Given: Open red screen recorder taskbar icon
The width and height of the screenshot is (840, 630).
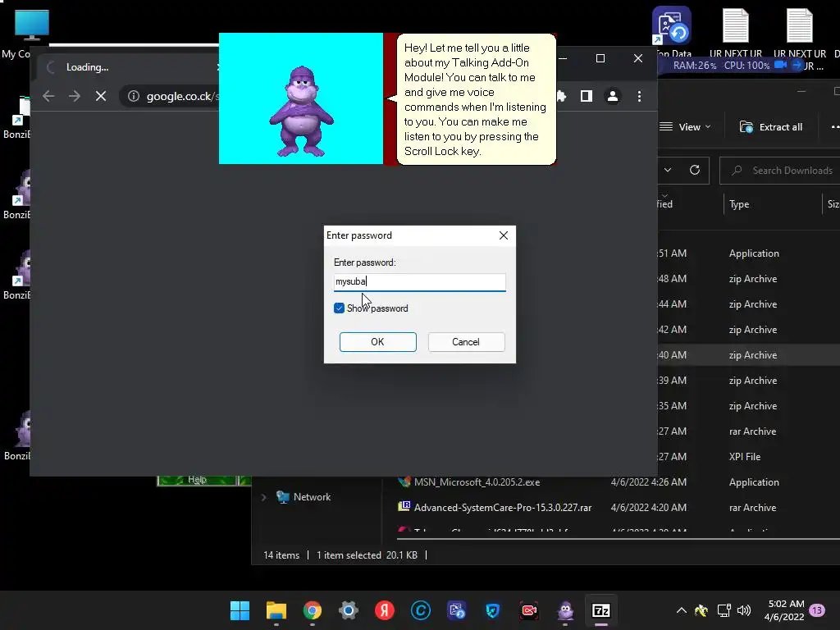Looking at the screenshot, I should (529, 610).
